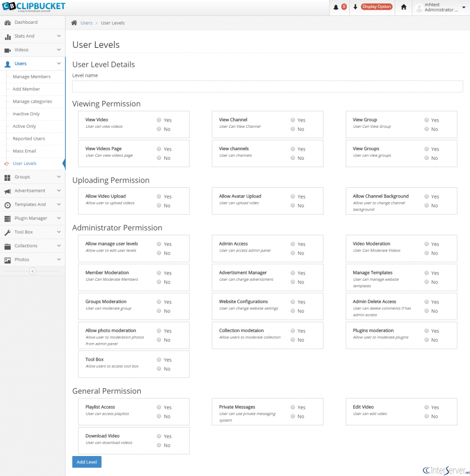The image size is (470, 476).
Task: Open Manage categories submenu item
Action: pyautogui.click(x=33, y=101)
